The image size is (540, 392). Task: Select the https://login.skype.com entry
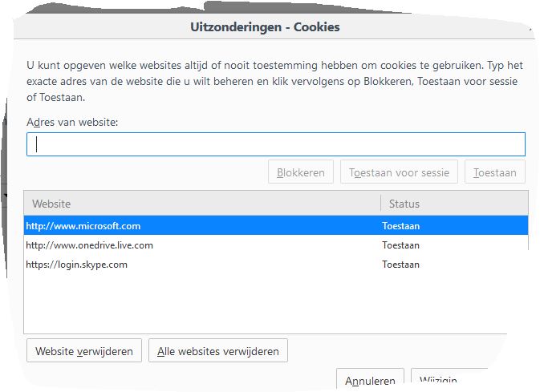pos(276,265)
